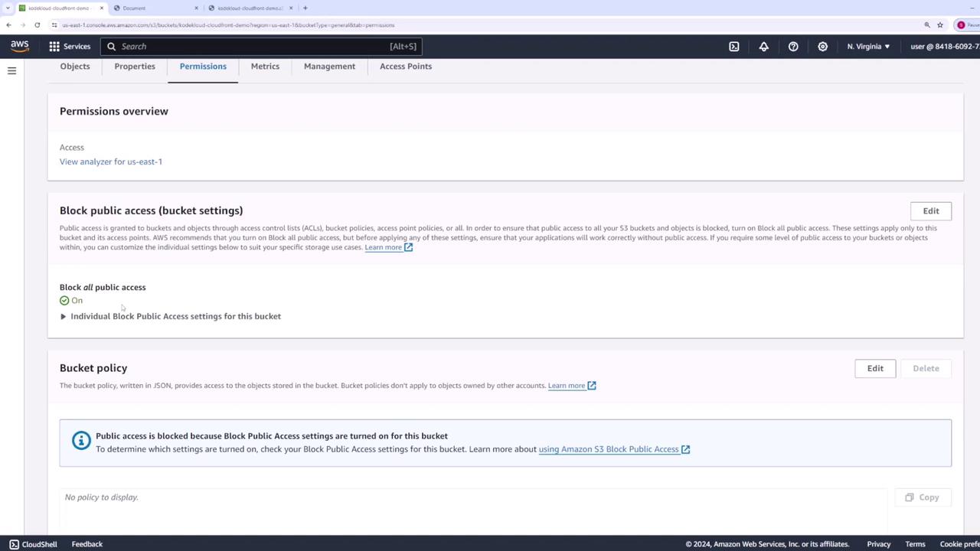Launch CloudShell from top bar icon
Screen dimensions: 980x551
click(734, 47)
